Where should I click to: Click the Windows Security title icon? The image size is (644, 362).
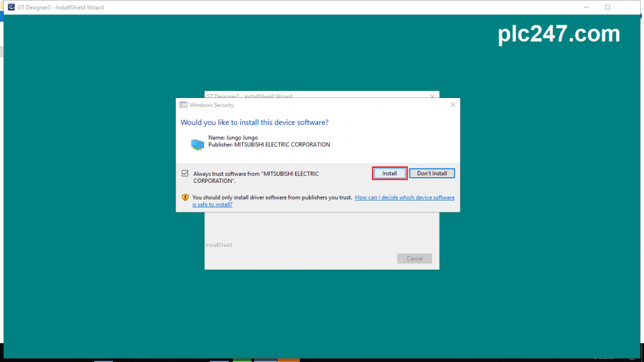point(183,105)
